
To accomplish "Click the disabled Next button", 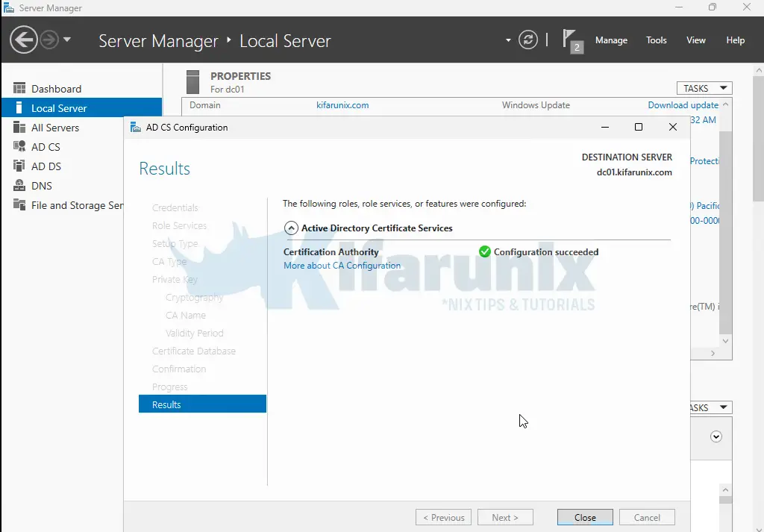I will (505, 517).
